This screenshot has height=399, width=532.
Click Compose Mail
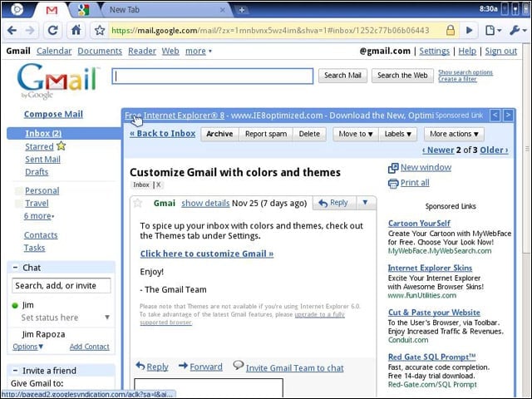pos(53,114)
